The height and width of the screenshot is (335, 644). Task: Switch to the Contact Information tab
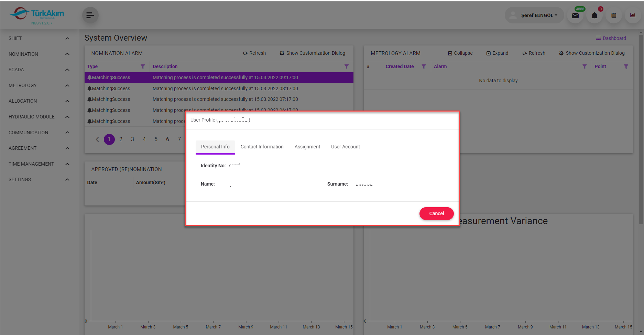(262, 147)
